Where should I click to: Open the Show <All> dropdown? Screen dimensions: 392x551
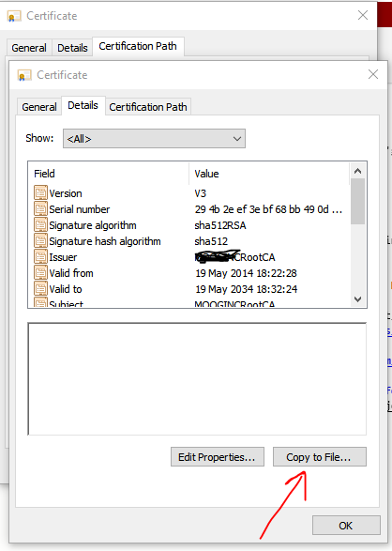(154, 139)
